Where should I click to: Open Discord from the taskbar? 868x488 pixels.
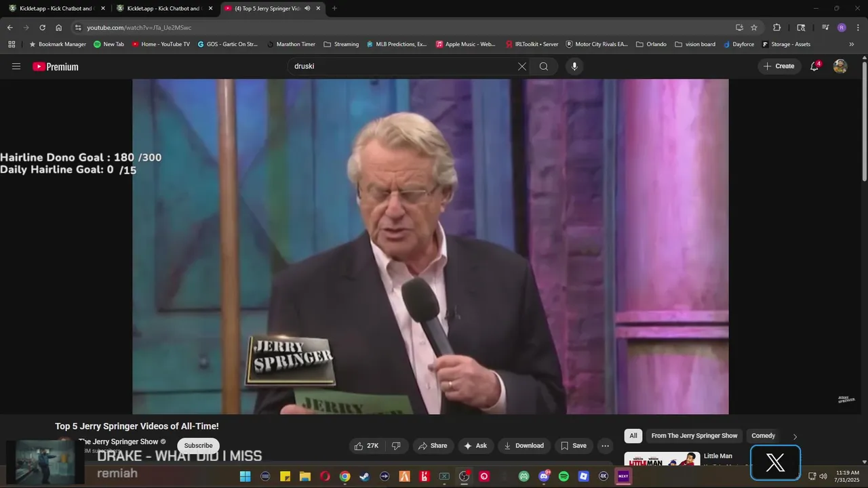(x=543, y=476)
